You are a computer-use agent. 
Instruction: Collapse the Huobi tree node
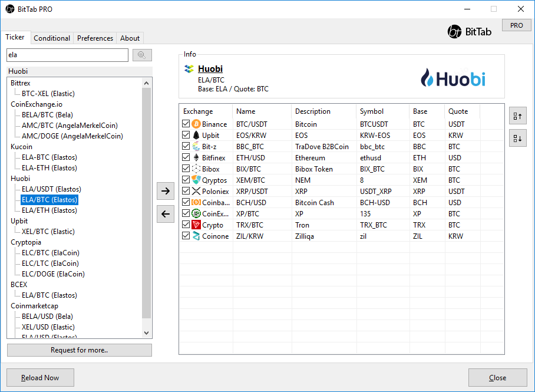20,178
